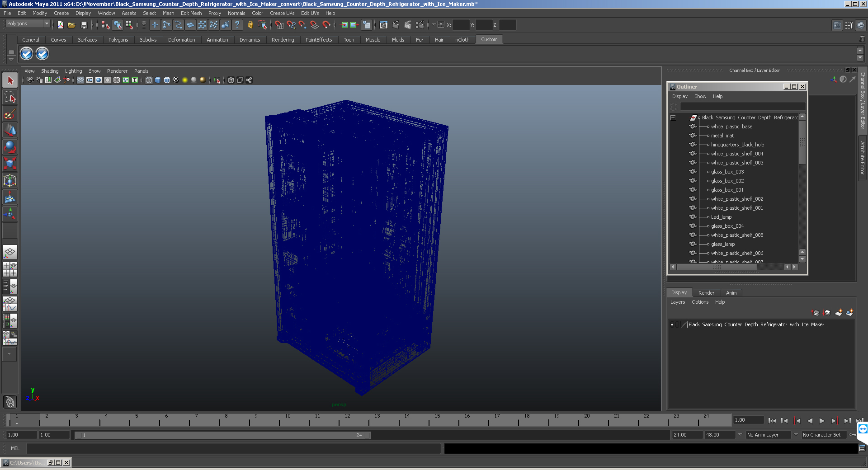868x470 pixels.
Task: Choose the Soft Modification tool
Action: 10,197
